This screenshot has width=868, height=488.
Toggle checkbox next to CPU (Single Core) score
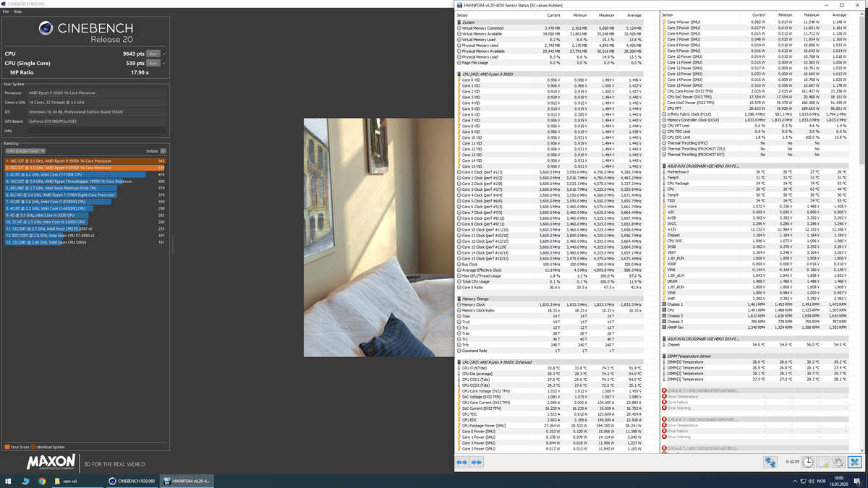[x=164, y=63]
